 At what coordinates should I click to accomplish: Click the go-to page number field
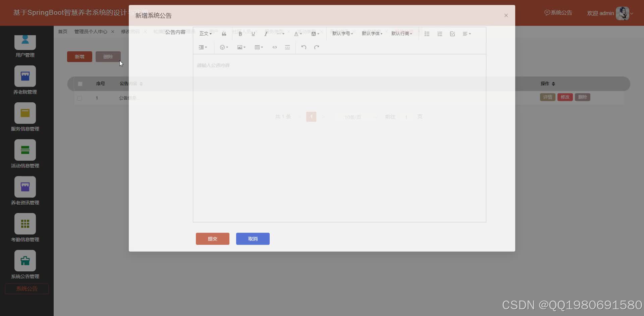point(406,117)
